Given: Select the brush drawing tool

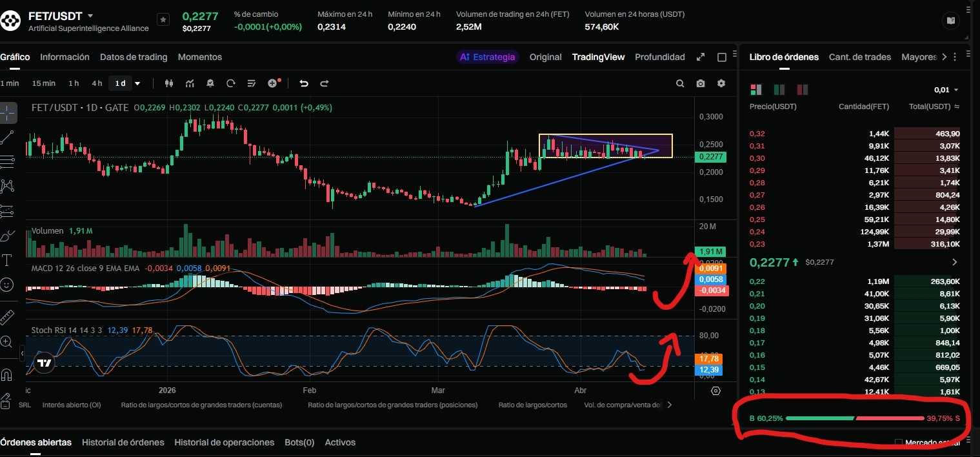Looking at the screenshot, I should click(8, 236).
